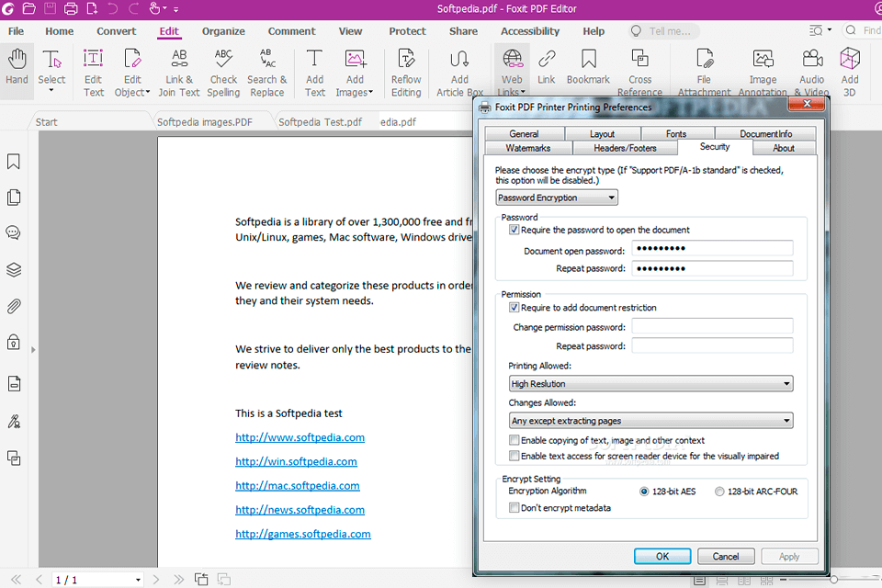Switch to the Protect ribbon tab

click(407, 31)
